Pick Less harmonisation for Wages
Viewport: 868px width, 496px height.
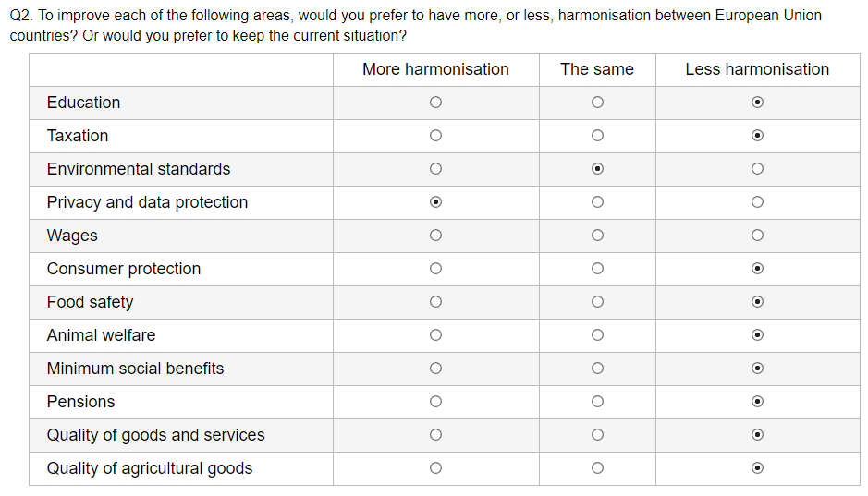click(757, 236)
